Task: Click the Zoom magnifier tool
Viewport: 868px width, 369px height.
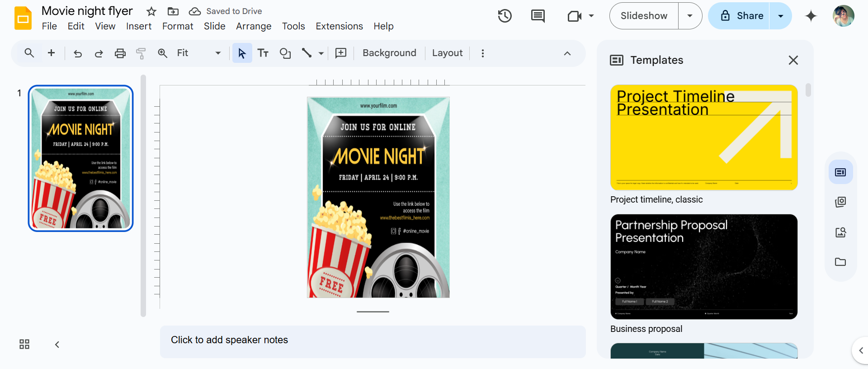Action: (x=162, y=53)
